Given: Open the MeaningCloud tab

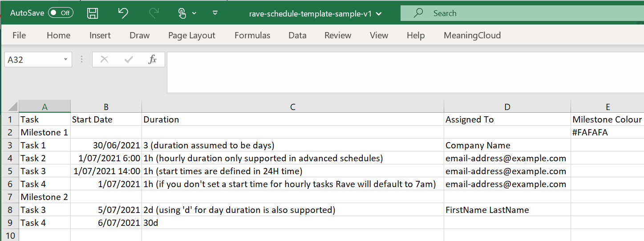Looking at the screenshot, I should [472, 36].
